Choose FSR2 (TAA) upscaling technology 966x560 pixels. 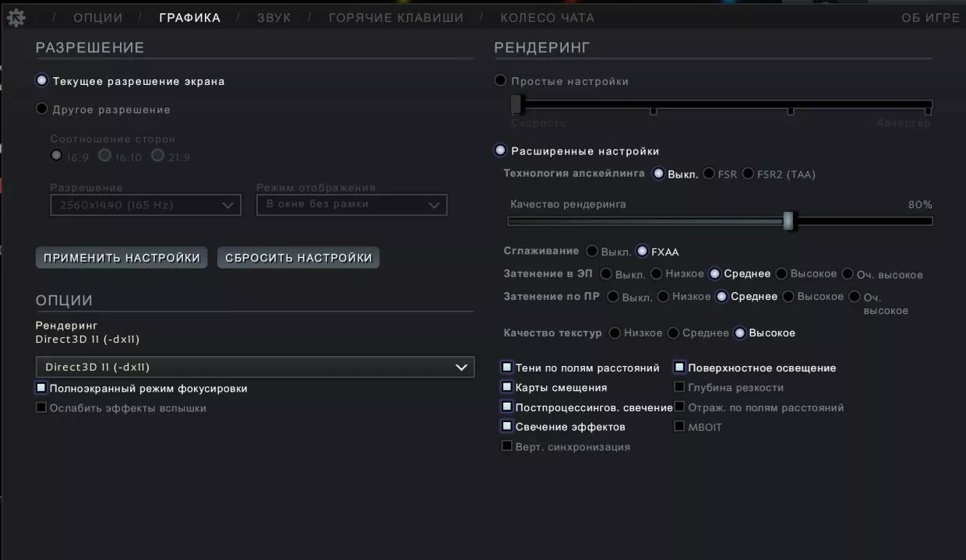click(748, 174)
